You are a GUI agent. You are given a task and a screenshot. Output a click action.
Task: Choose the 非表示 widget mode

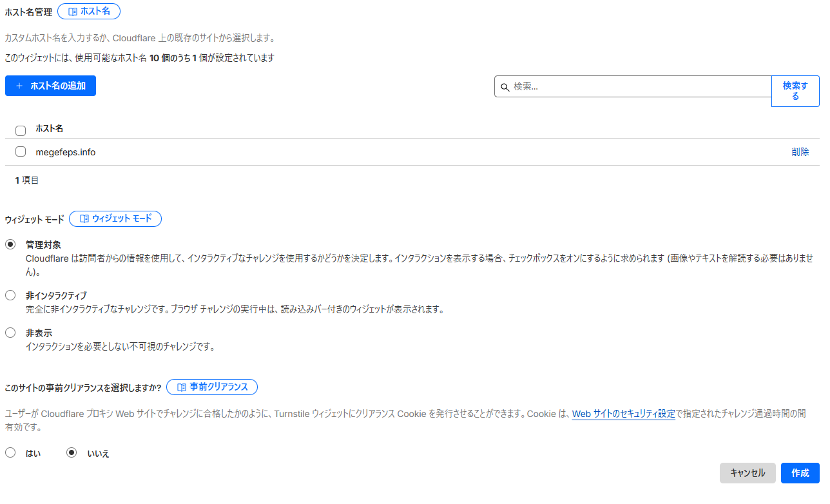10,333
